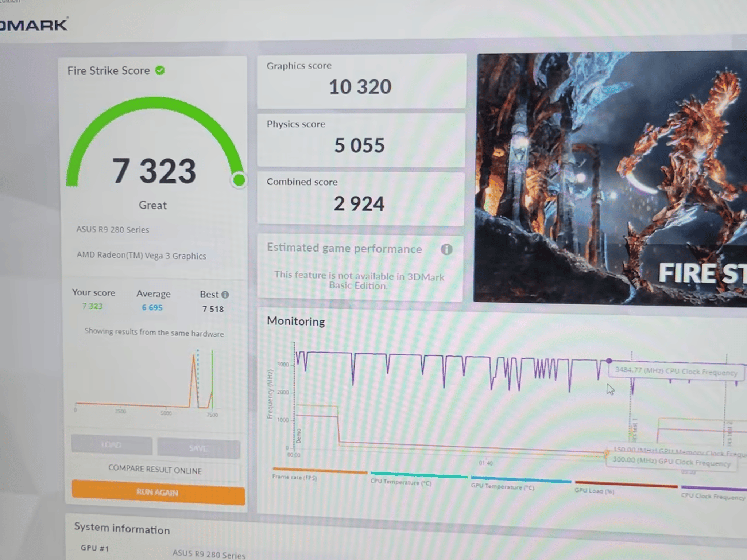Toggle the CPU Clock Frequency legend

click(x=714, y=493)
